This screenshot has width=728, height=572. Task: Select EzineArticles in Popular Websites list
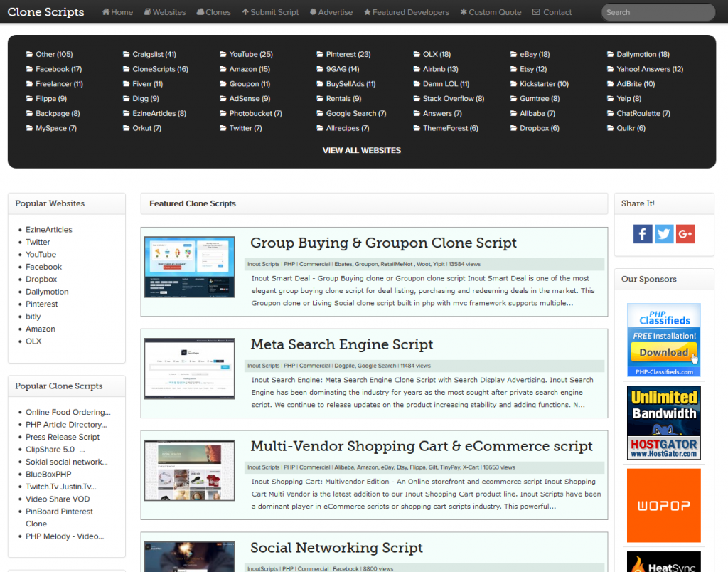49,230
